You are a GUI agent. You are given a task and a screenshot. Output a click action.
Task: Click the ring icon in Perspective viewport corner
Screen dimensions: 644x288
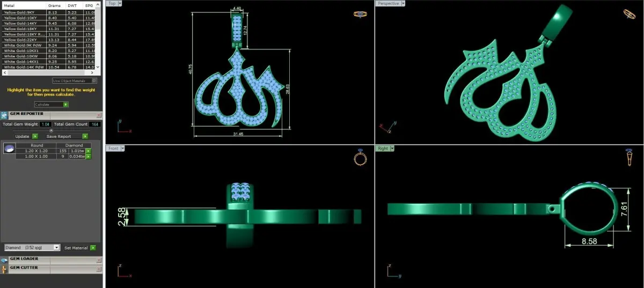pyautogui.click(x=630, y=14)
